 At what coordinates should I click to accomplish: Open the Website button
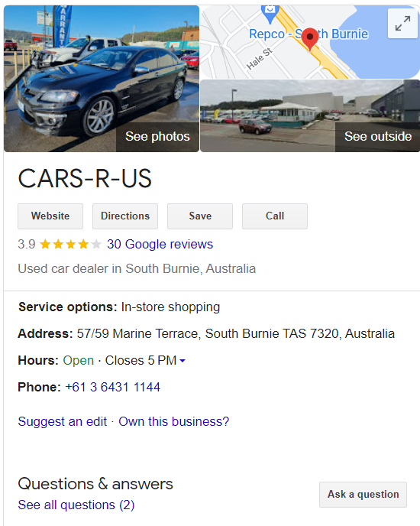[50, 216]
